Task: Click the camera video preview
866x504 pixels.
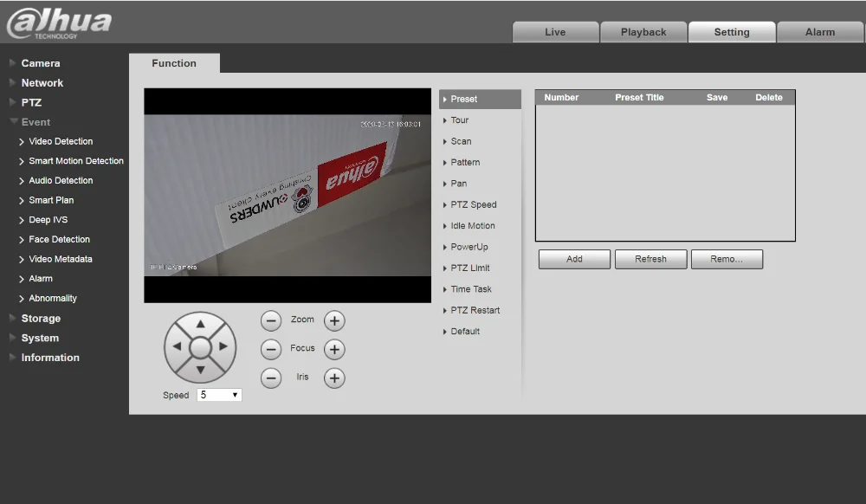Action: click(288, 196)
